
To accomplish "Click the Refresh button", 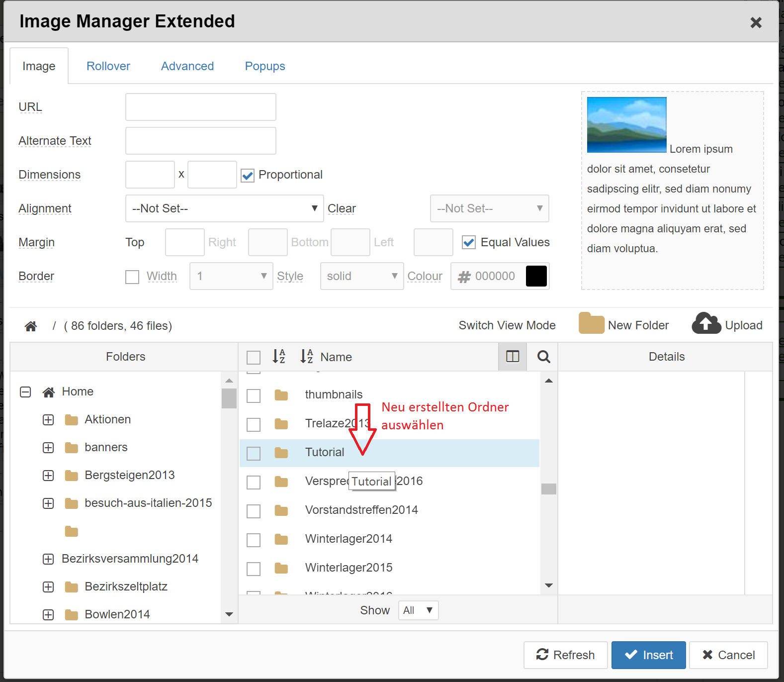I will 565,655.
